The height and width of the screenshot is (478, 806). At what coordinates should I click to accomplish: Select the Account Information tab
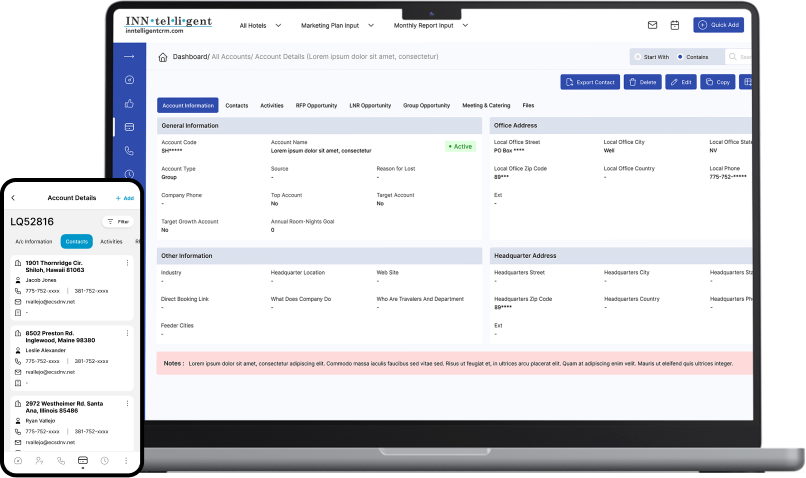coord(188,105)
